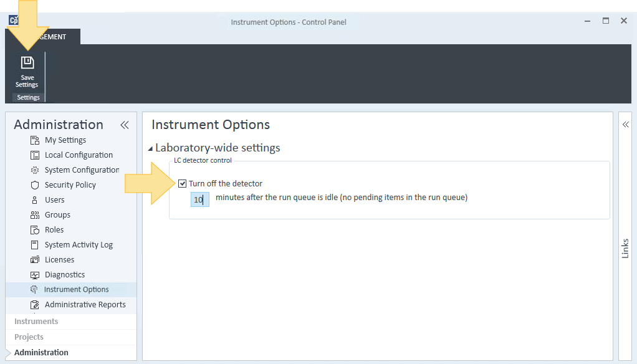This screenshot has height=364, width=637.
Task: Expand the Links side panel
Action: (626, 125)
